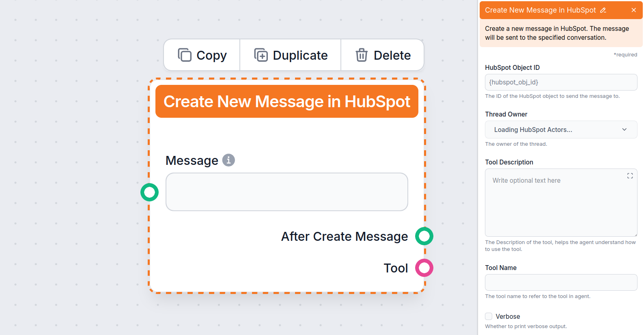
Task: Click the 'Tool Description' label
Action: point(509,162)
